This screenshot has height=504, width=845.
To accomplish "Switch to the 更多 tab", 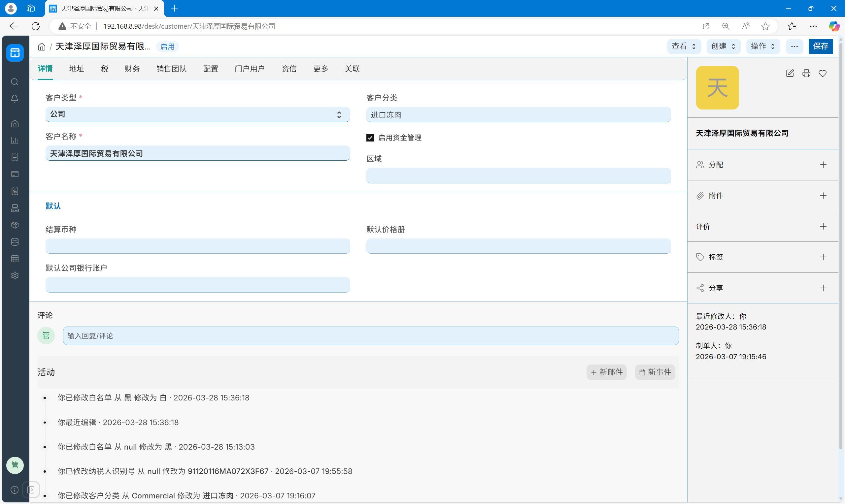I will pos(321,69).
